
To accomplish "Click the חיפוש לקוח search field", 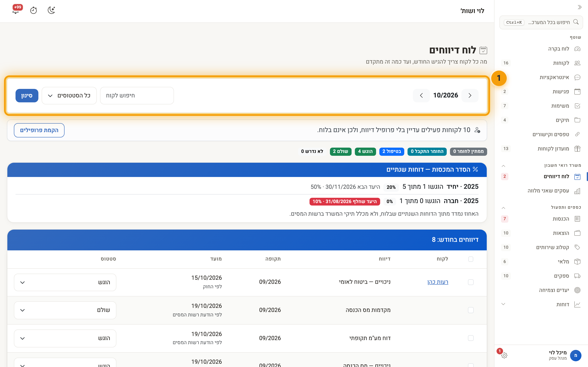I will click(137, 96).
